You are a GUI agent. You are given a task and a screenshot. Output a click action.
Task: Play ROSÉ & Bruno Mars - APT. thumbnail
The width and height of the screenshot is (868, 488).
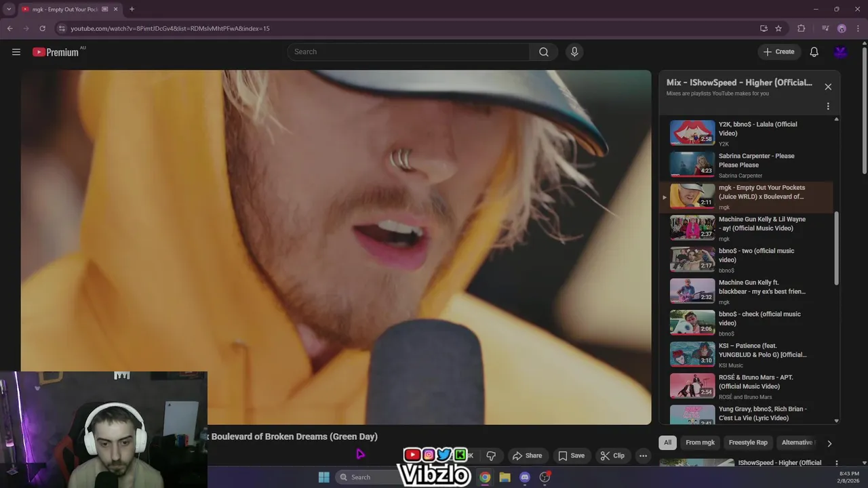(x=692, y=386)
